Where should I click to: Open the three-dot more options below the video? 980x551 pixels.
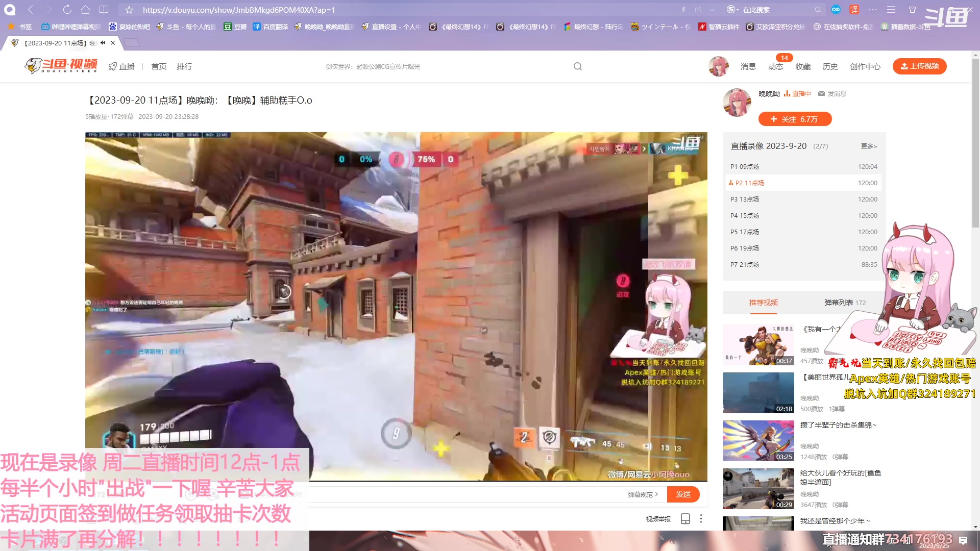pos(701,518)
